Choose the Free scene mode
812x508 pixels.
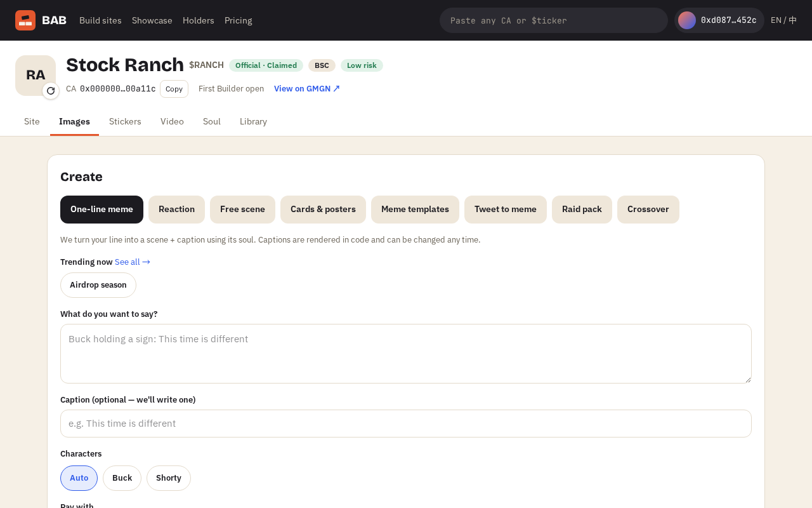pos(242,210)
